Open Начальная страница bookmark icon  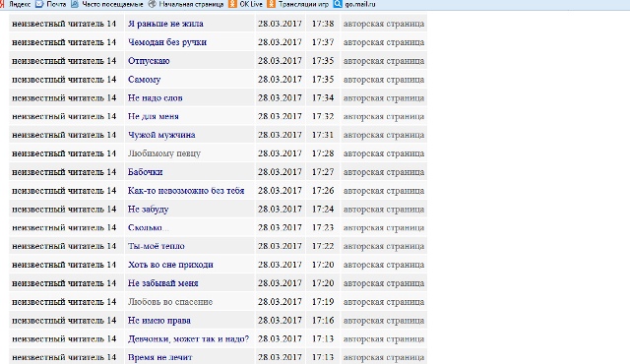click(x=152, y=4)
